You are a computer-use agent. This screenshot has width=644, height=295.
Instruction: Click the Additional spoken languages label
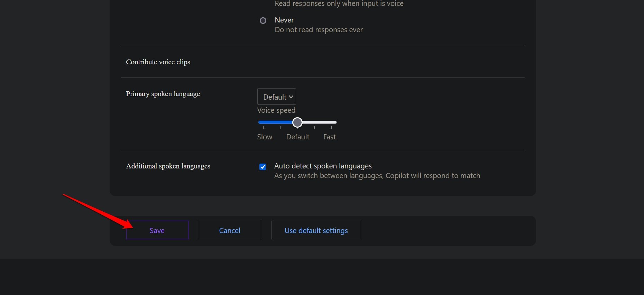[168, 166]
